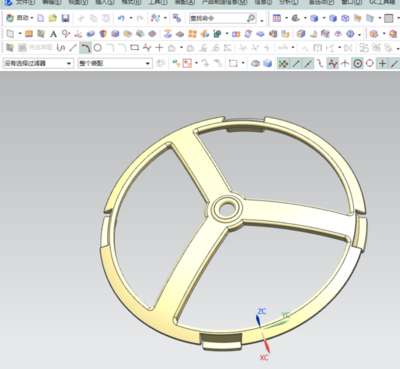Open the 工具(T) menu

[158, 2]
